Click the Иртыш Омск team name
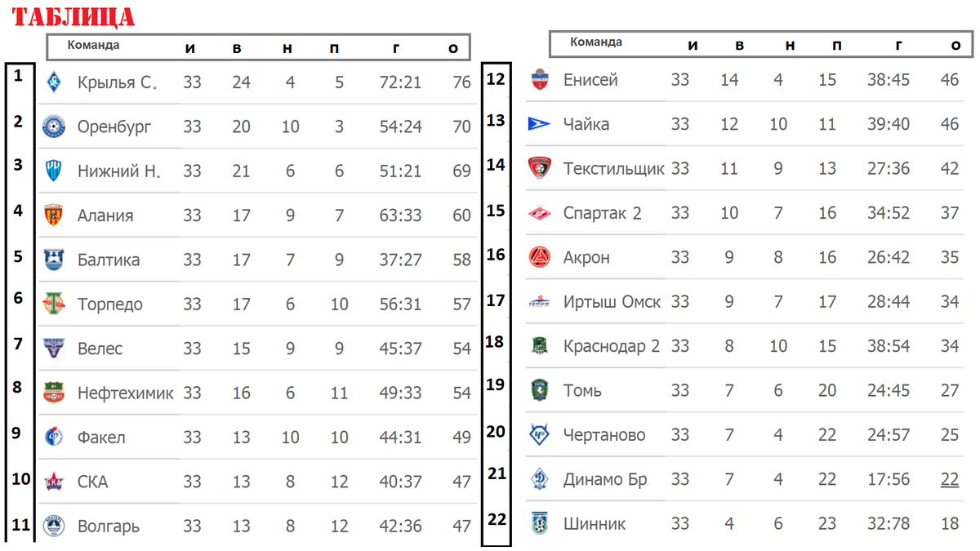 coord(612,301)
